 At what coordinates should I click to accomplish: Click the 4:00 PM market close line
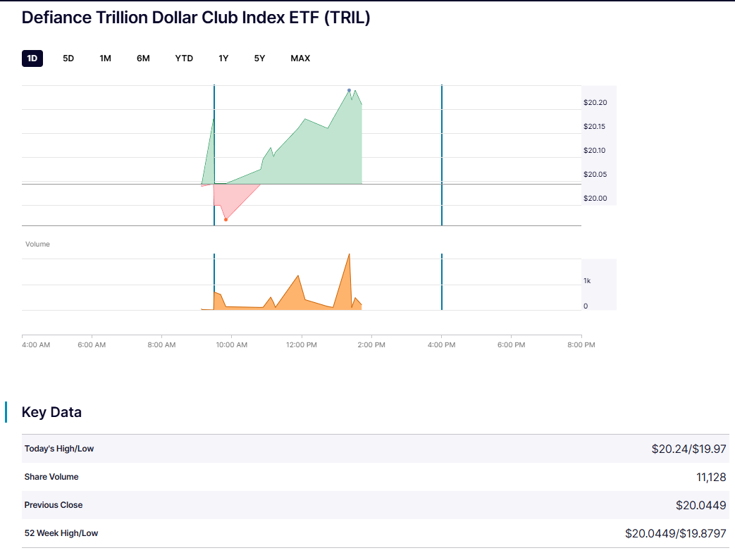pos(442,155)
